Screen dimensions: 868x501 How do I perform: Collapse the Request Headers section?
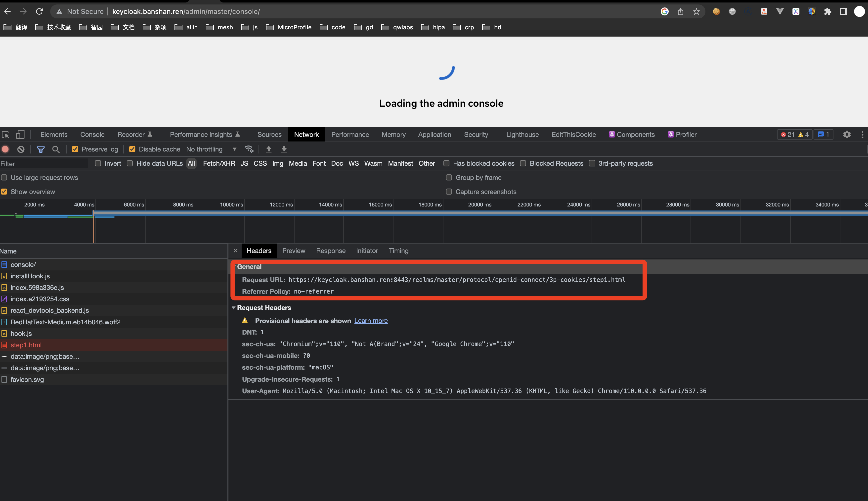(x=234, y=308)
